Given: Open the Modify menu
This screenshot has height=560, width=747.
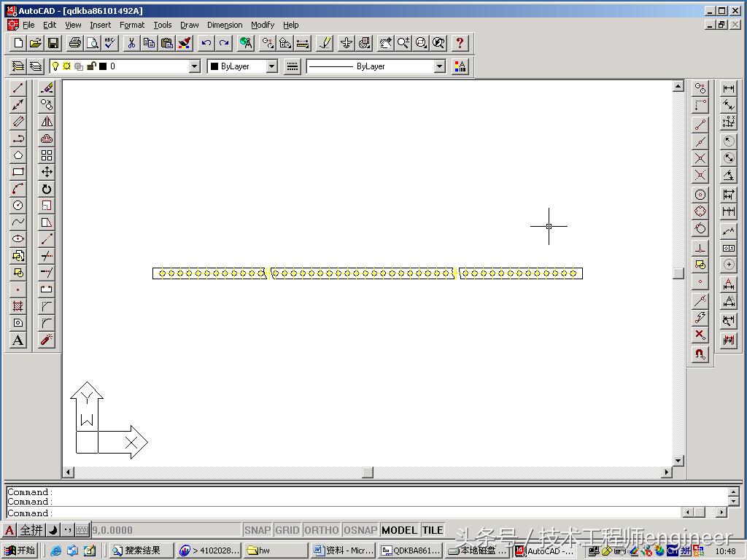Looking at the screenshot, I should tap(263, 25).
